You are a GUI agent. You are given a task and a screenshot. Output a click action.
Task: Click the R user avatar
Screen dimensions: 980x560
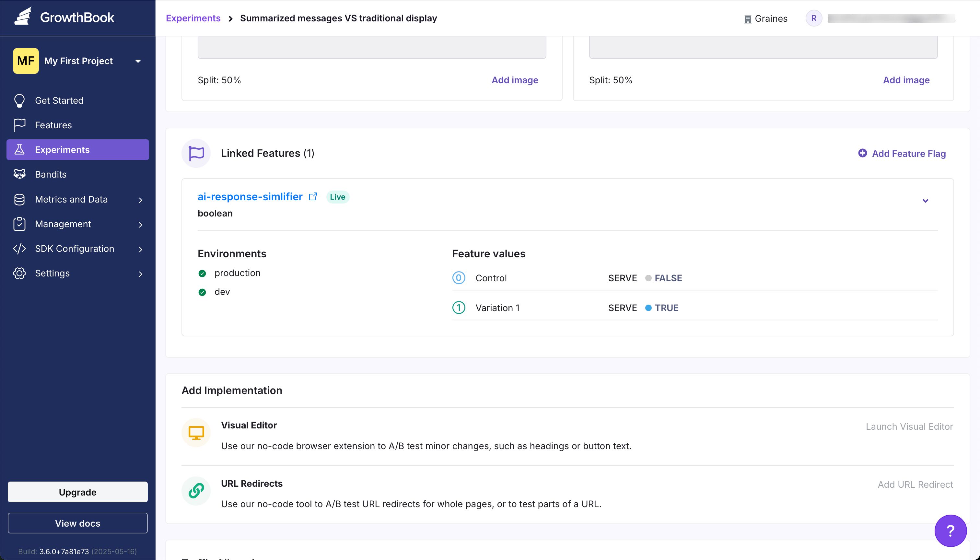coord(814,18)
